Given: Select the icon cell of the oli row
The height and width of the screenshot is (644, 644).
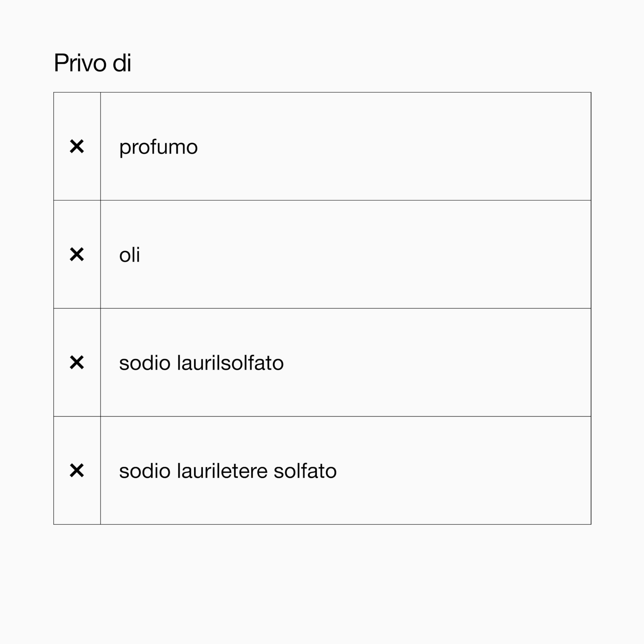Looking at the screenshot, I should tap(77, 254).
